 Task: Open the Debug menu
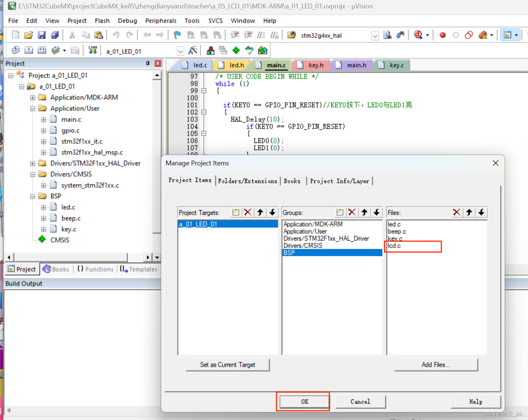[127, 21]
